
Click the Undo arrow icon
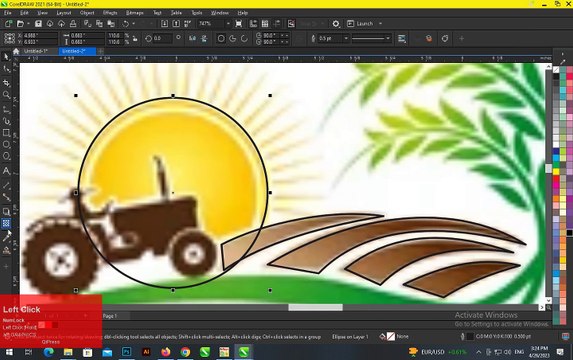(x=126, y=24)
